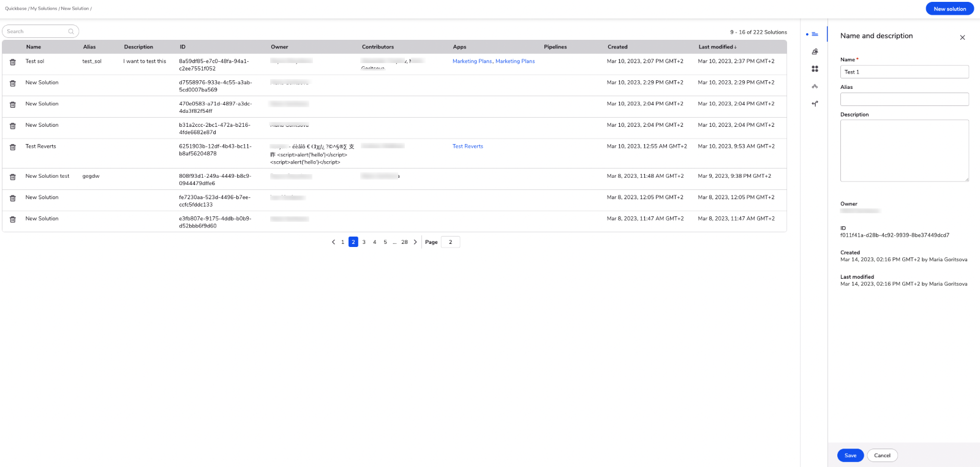Viewport: 980px width, 467px height.
Task: Open 'Test Reverts' app link
Action: coord(468,146)
